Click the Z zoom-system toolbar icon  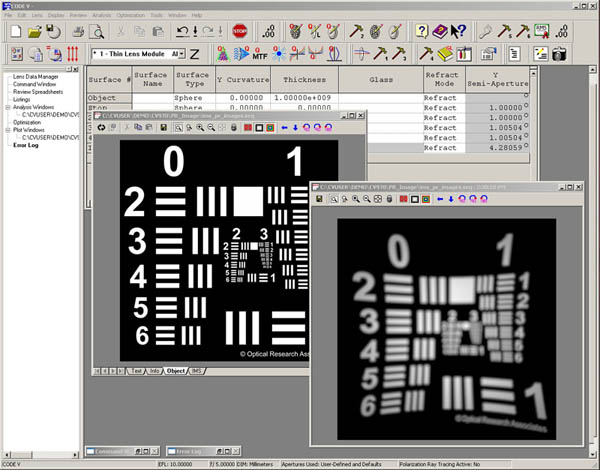tap(194, 53)
